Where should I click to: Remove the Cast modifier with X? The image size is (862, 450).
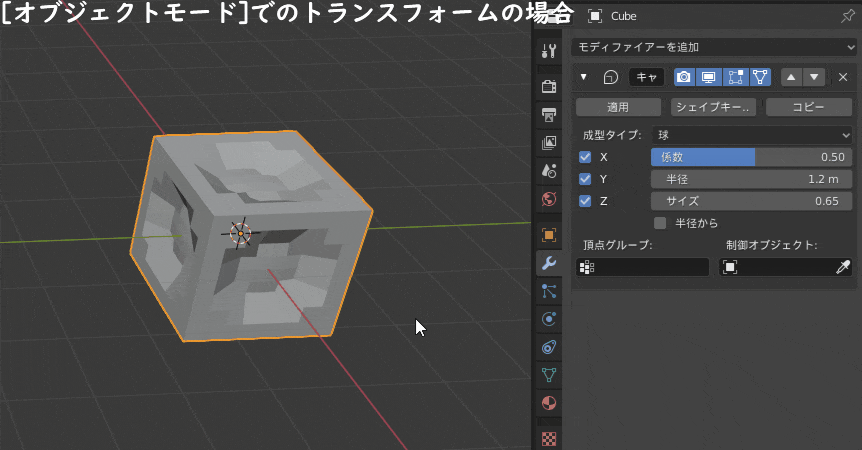tap(843, 77)
